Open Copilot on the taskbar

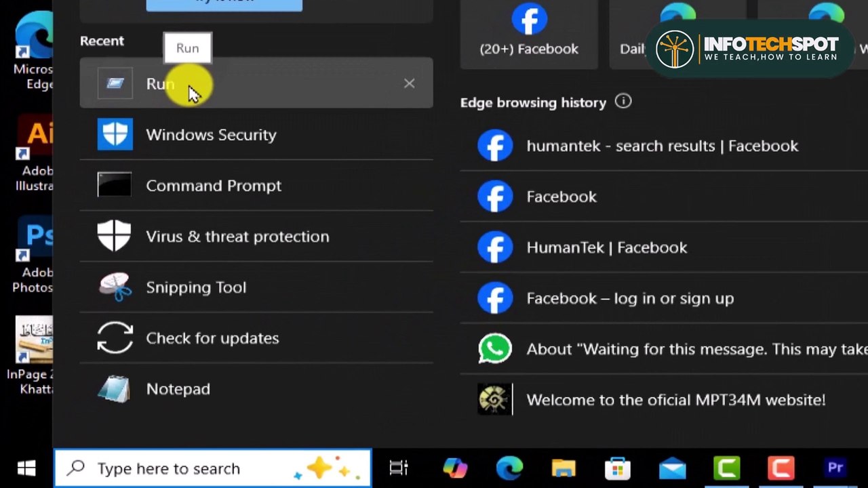(455, 468)
